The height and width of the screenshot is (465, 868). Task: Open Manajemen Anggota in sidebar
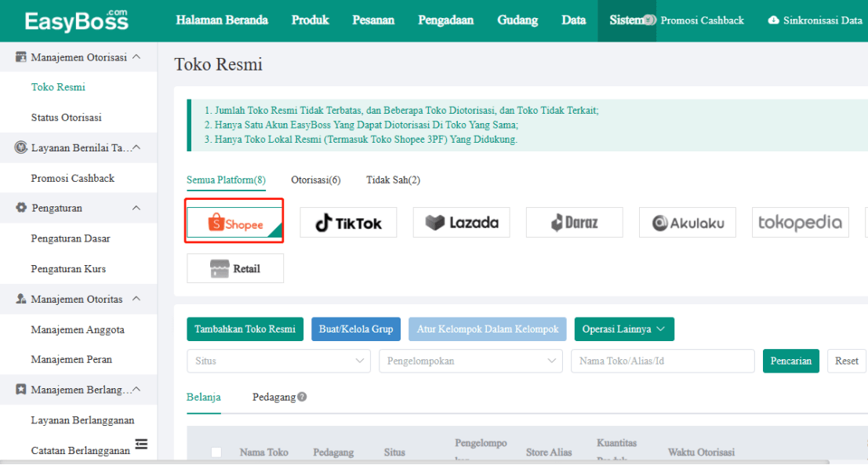[78, 330]
